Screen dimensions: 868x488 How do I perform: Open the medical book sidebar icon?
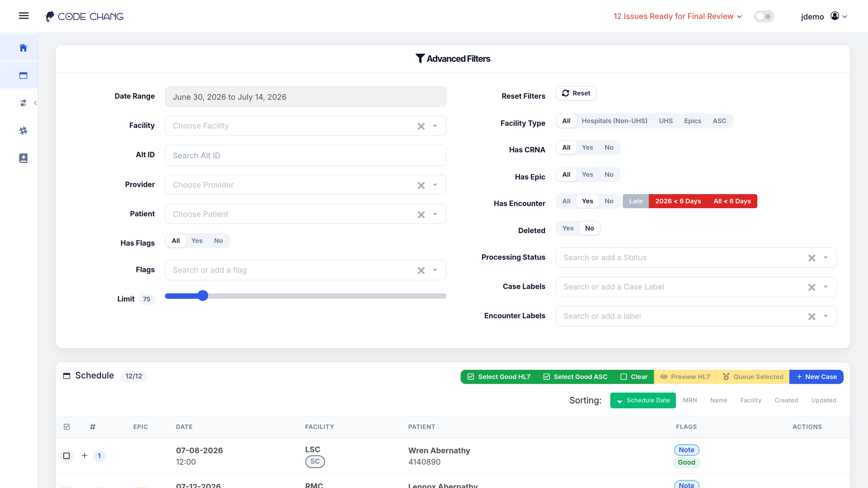tap(23, 158)
